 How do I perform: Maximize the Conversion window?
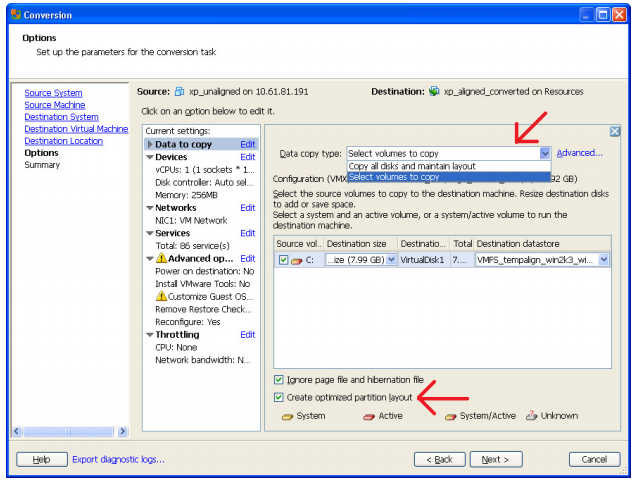(603, 15)
